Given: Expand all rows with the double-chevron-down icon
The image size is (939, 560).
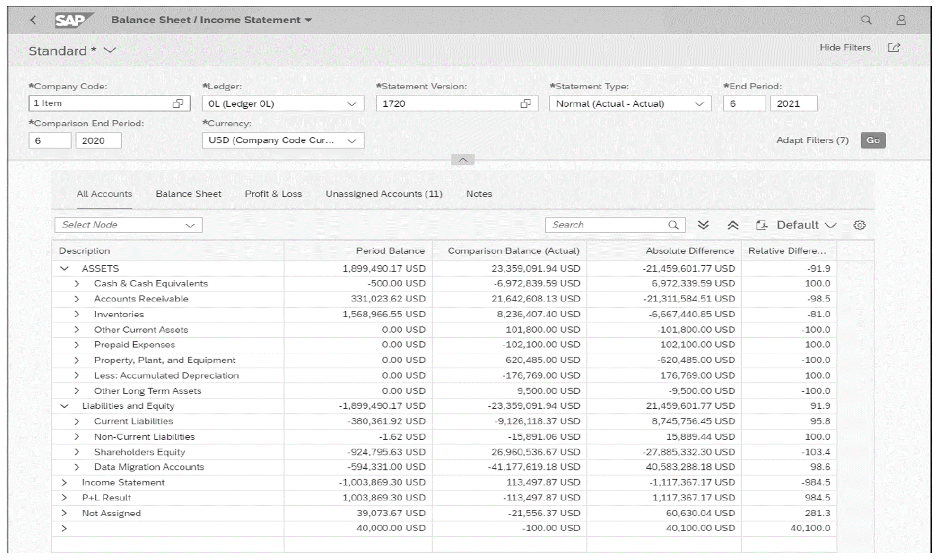Looking at the screenshot, I should click(704, 225).
